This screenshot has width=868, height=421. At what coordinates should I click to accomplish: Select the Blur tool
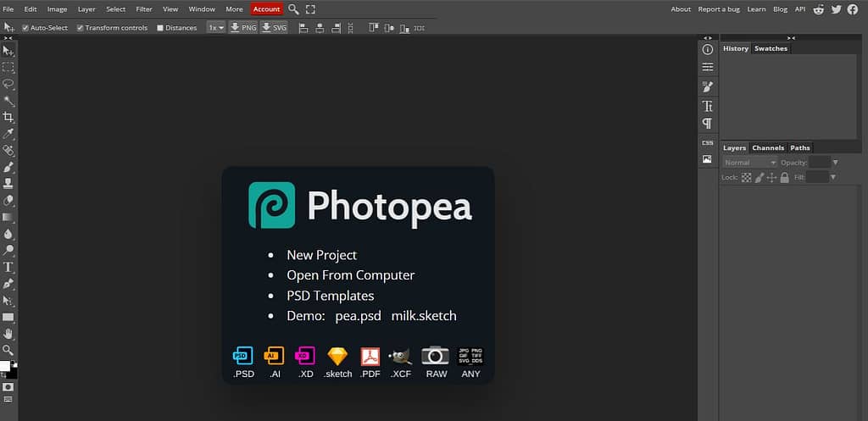8,234
